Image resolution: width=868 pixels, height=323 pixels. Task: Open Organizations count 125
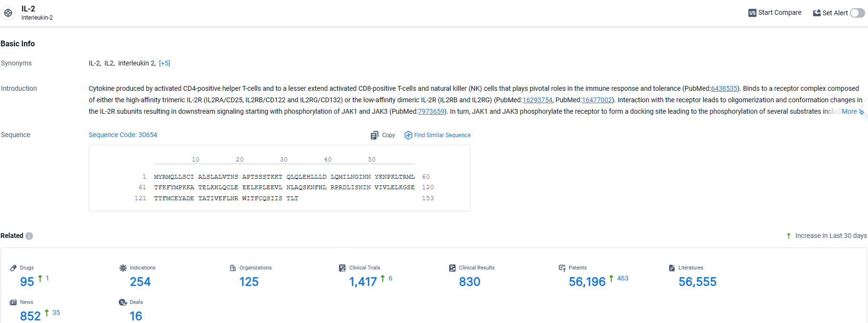[249, 282]
